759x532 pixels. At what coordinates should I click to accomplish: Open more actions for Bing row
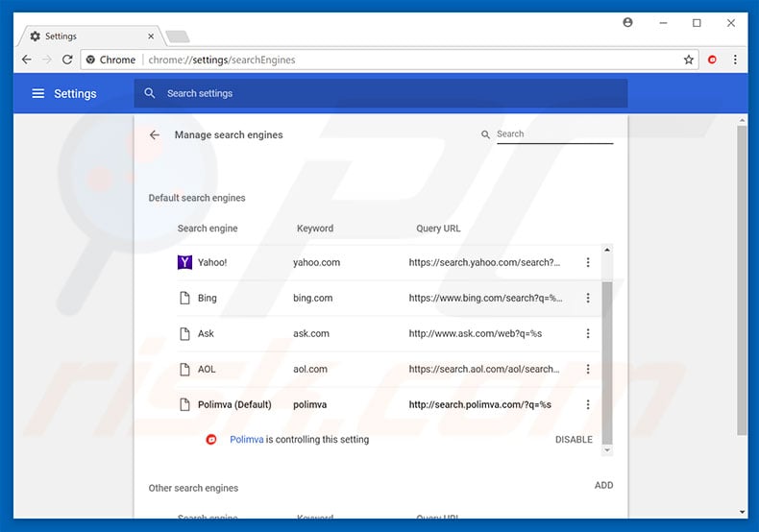click(588, 298)
